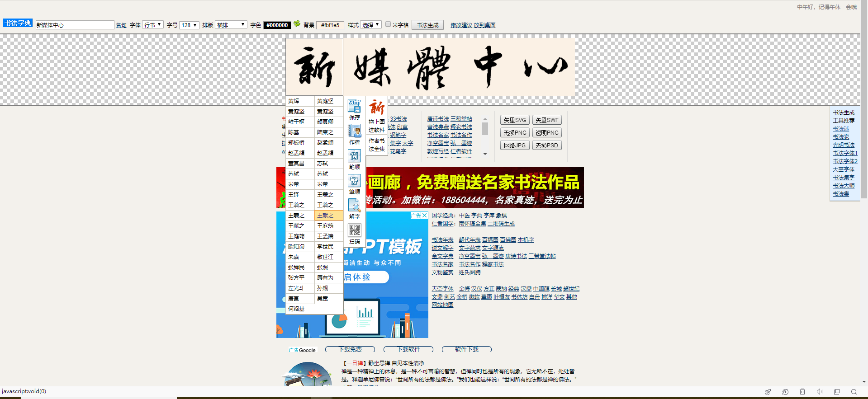Click the text input containing 新媒体中心
The height and width of the screenshot is (399, 868).
(x=75, y=25)
